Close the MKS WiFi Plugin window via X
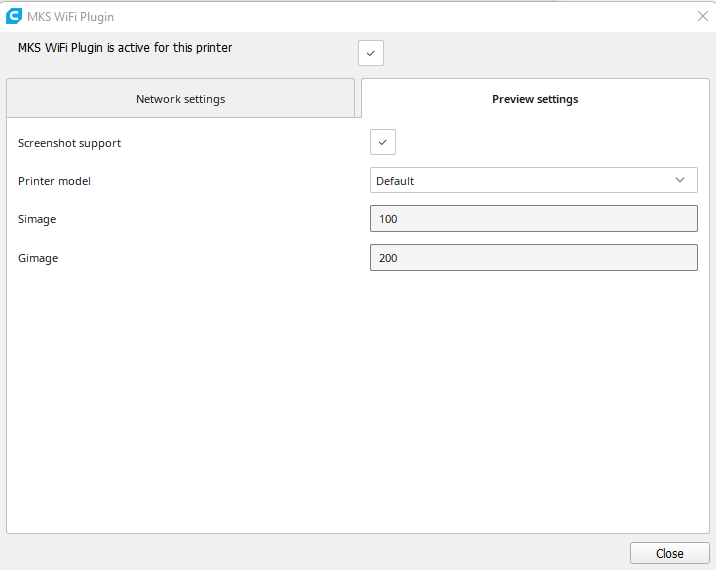Image resolution: width=716 pixels, height=570 pixels. tap(703, 16)
